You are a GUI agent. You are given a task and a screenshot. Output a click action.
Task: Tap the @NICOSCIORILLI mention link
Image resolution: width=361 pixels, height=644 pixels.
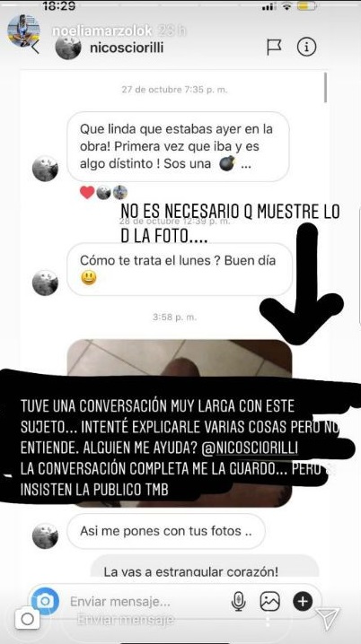pos(250,449)
